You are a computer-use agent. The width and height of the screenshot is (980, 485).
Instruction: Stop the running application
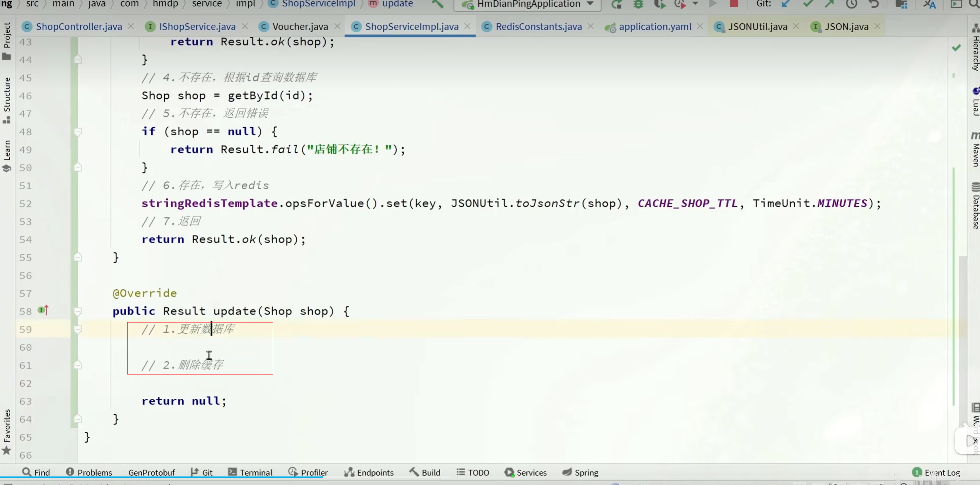[x=734, y=4]
